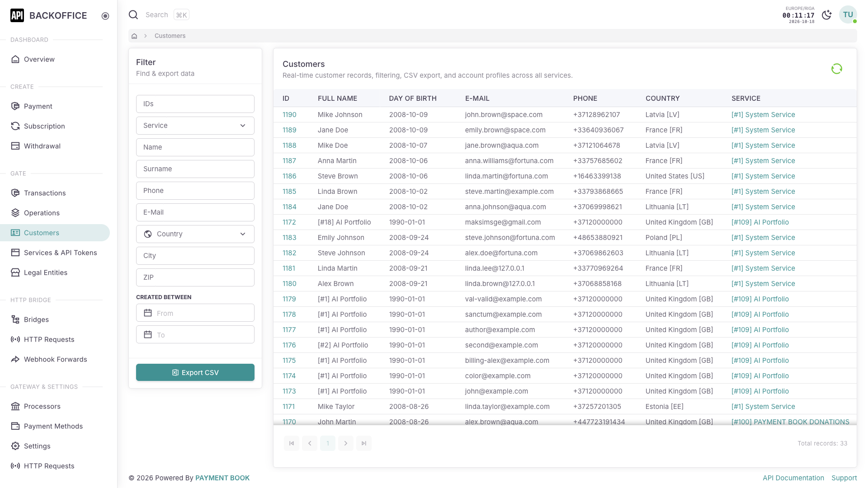Open the From date picker
The height and width of the screenshot is (488, 868).
(195, 313)
